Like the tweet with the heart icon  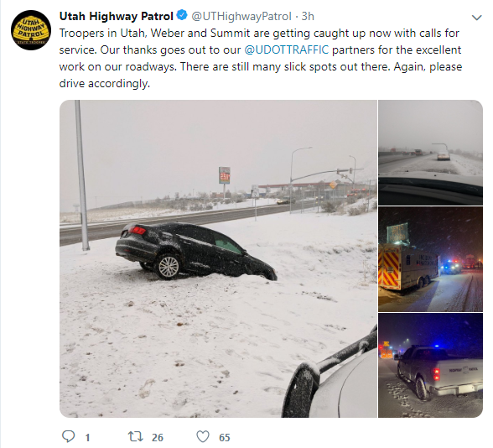[203, 436]
